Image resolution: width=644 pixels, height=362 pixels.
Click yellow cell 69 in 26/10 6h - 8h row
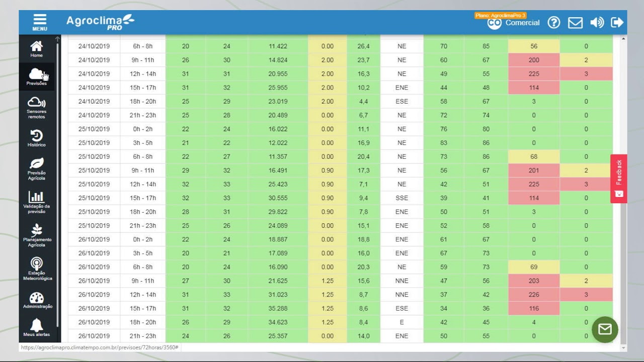tap(534, 267)
